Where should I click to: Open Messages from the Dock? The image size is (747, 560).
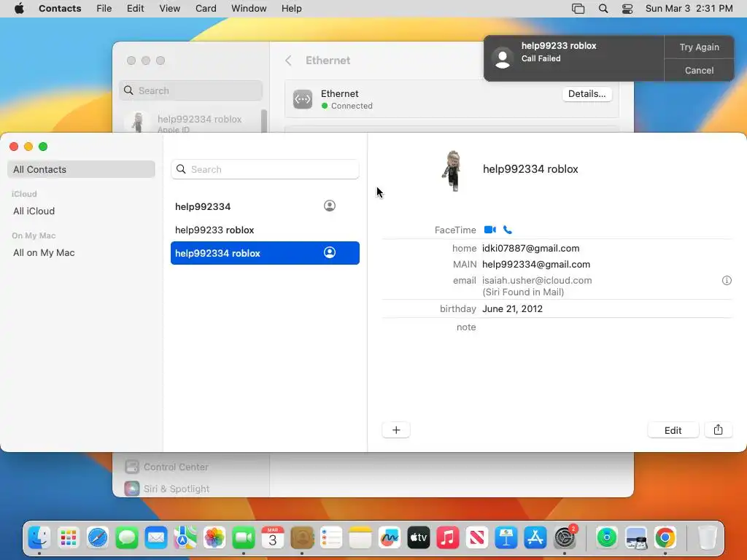tap(127, 537)
